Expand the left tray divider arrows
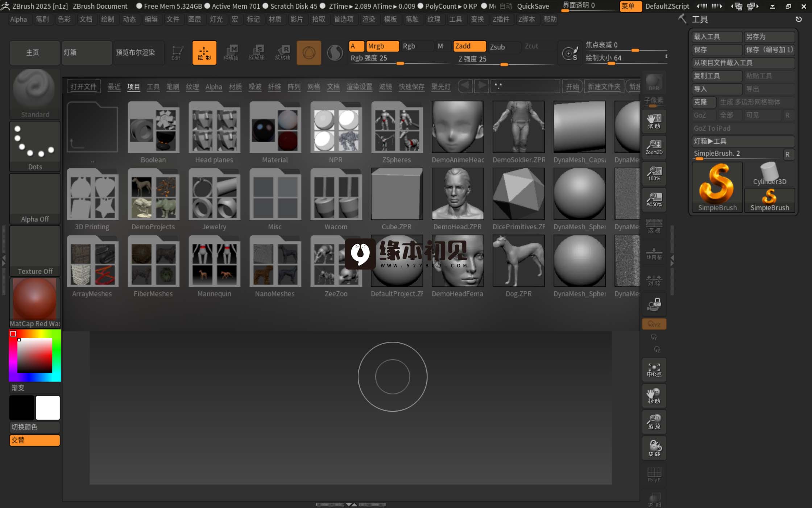The width and height of the screenshot is (812, 508). (x=4, y=260)
